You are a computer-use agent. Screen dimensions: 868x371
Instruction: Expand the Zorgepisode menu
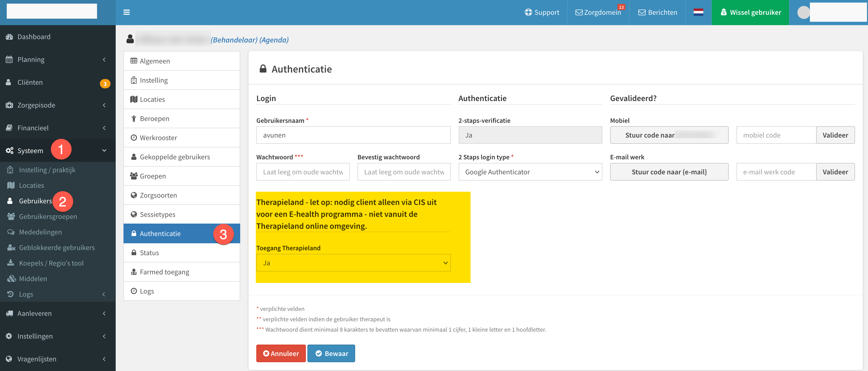pos(58,105)
